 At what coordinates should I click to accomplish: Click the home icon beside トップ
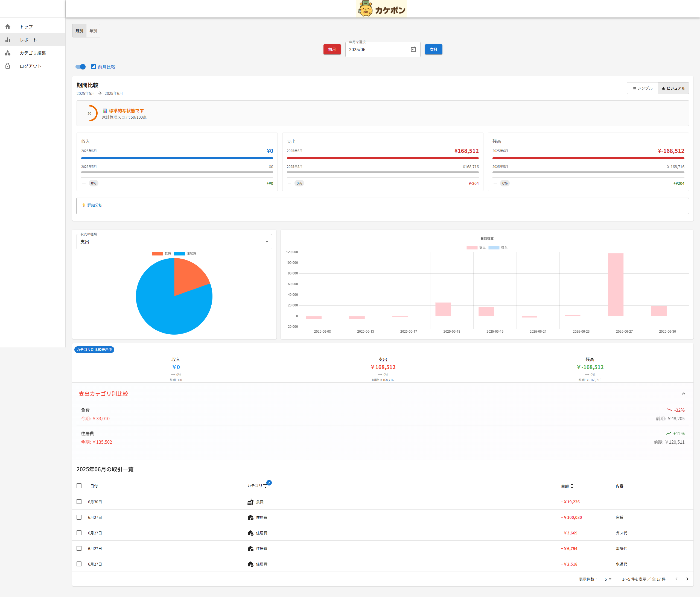[x=8, y=27]
